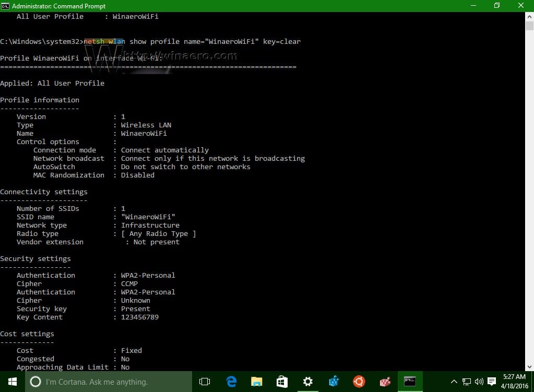The height and width of the screenshot is (392, 534).
Task: Click the 'Profile information' heading
Action: [40, 100]
